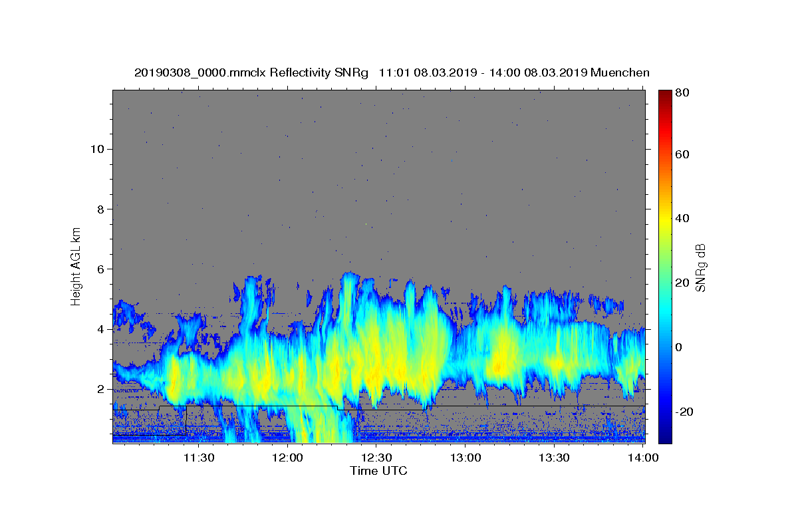
Task: Click the colorbar value 40
Action: (x=684, y=219)
